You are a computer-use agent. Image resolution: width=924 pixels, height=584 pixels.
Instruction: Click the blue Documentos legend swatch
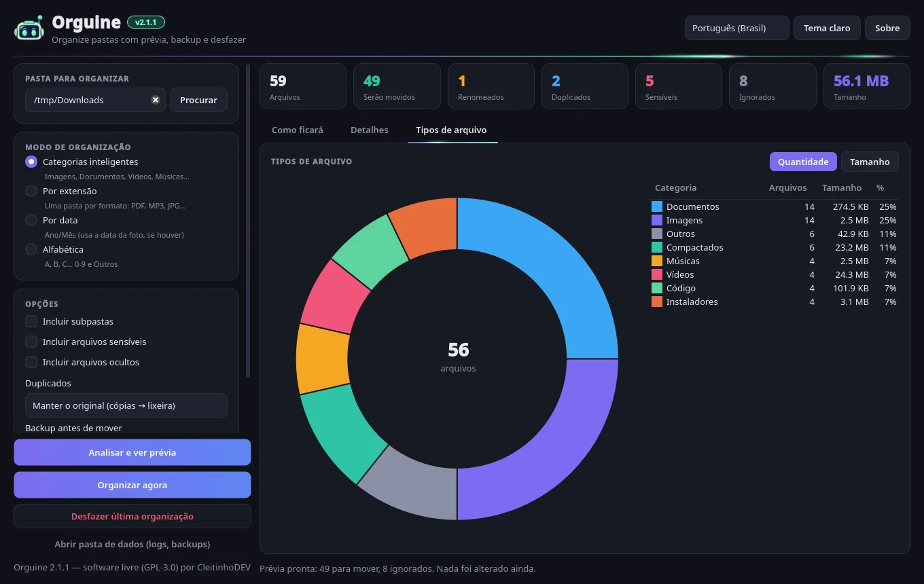pyautogui.click(x=657, y=206)
